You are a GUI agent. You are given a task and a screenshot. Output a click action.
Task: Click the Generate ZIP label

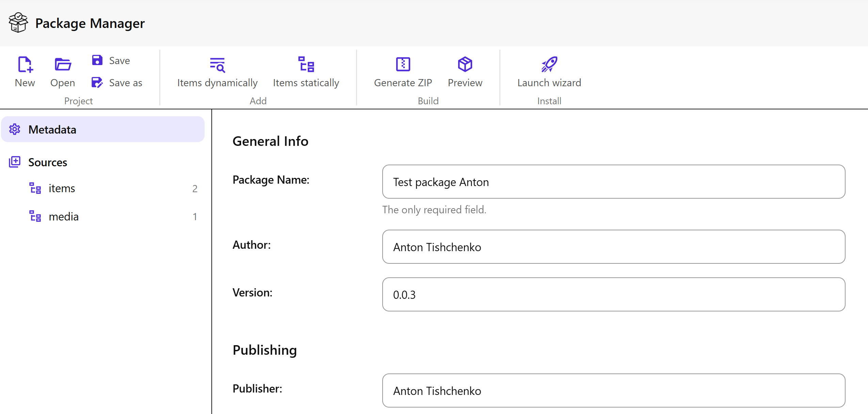tap(403, 83)
